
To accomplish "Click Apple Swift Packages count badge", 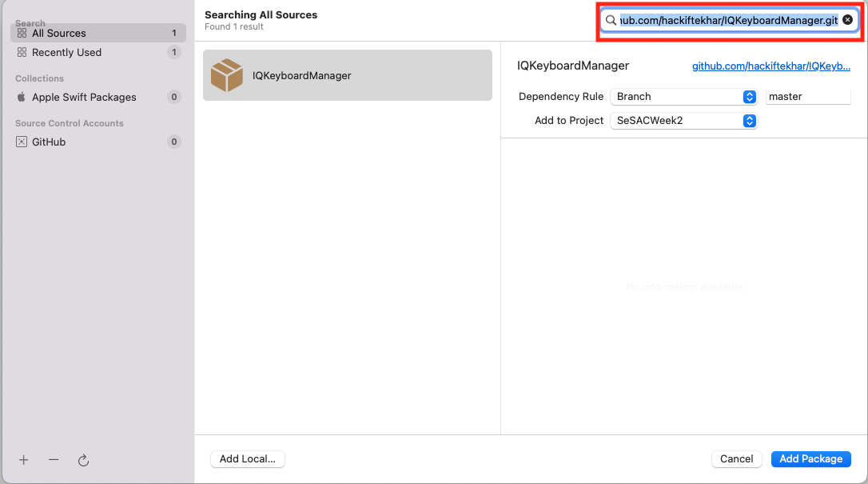I will coord(173,98).
